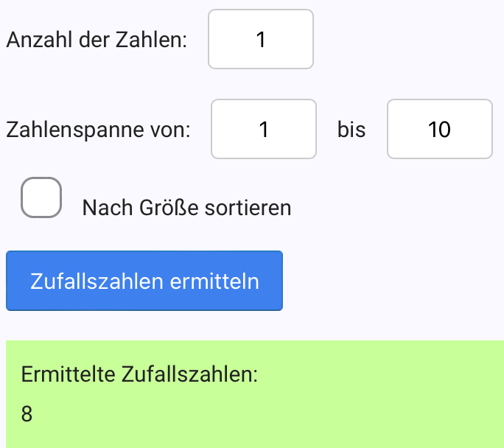504x448 pixels.
Task: Select the range end field after 'bis'
Action: pyautogui.click(x=439, y=129)
